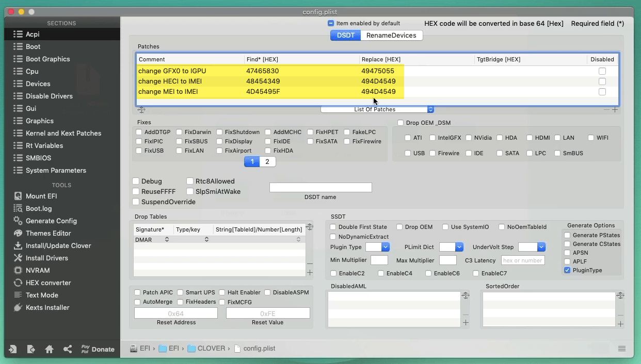This screenshot has width=641, height=364.
Task: Click the anchor icon beside SortedOrder list
Action: tap(620, 295)
